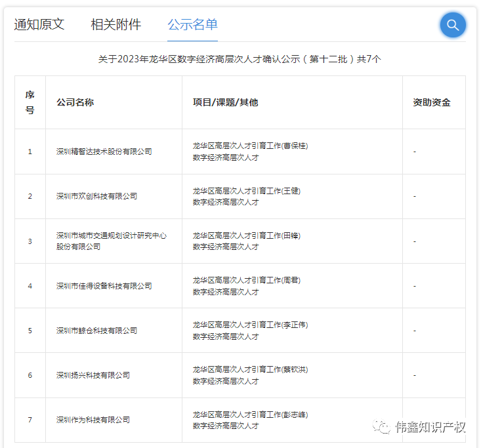Click serial number 3 cell
Viewport: 481px width, 448px height.
click(x=30, y=241)
